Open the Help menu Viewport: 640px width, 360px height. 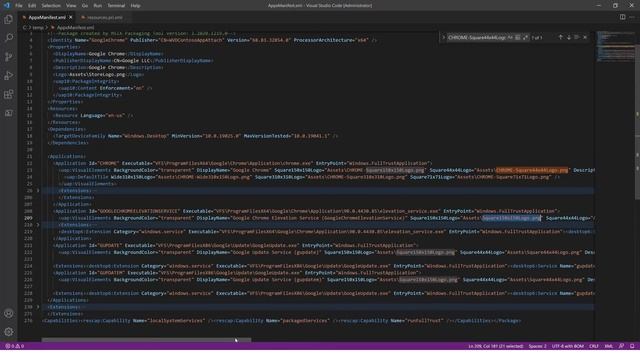[136, 6]
